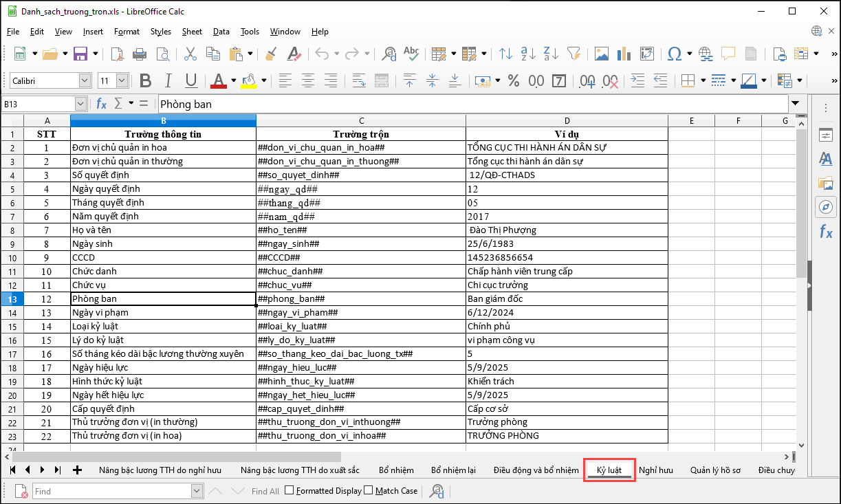Enable the Match Case checkbox
The width and height of the screenshot is (841, 504).
point(369,490)
